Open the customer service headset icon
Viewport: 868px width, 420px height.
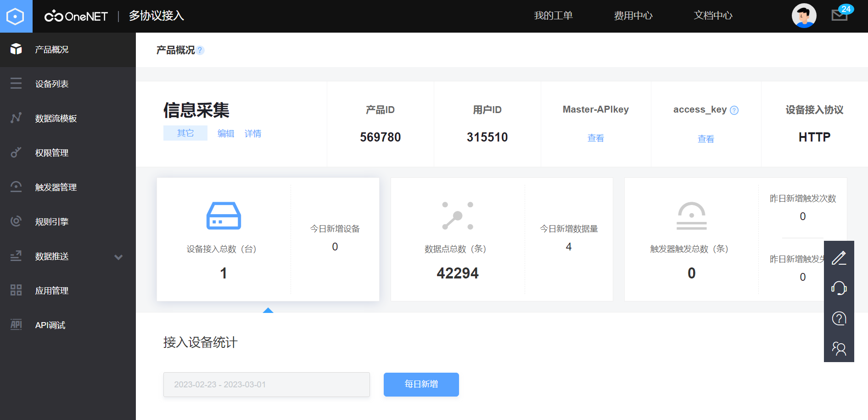click(x=839, y=288)
